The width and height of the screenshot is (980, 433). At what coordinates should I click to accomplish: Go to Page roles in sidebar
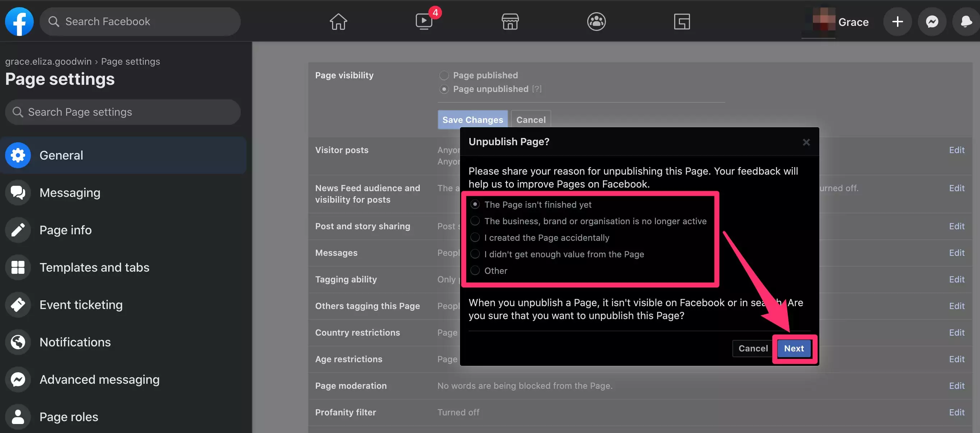(69, 416)
